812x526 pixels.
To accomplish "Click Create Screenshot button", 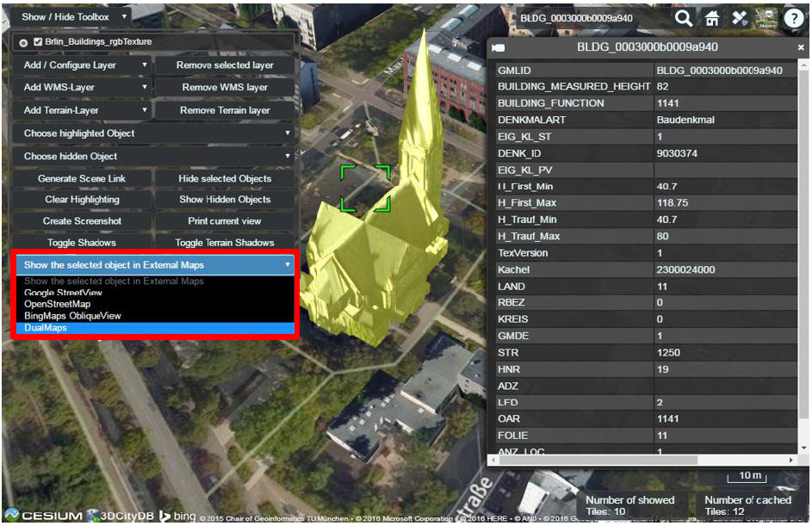I will coord(82,221).
